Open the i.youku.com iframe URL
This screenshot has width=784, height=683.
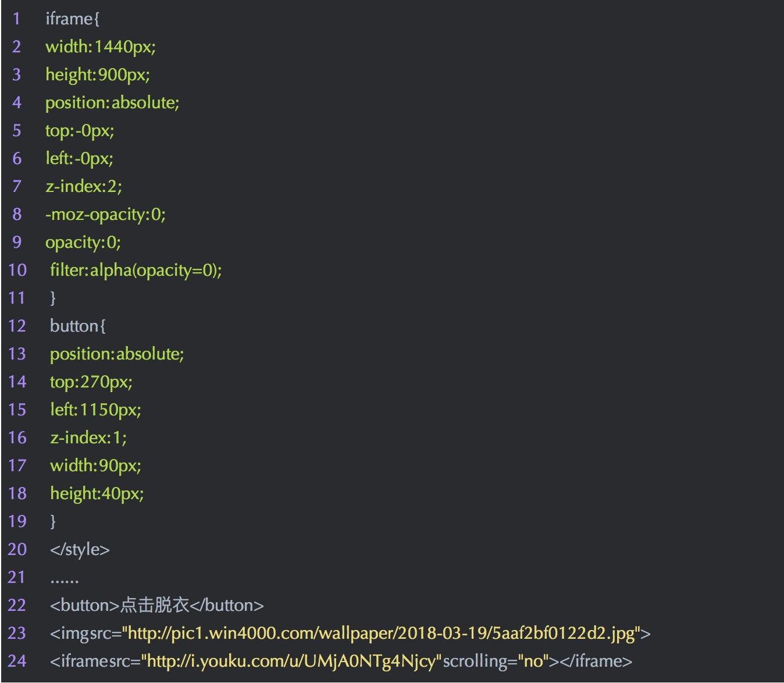point(291,661)
